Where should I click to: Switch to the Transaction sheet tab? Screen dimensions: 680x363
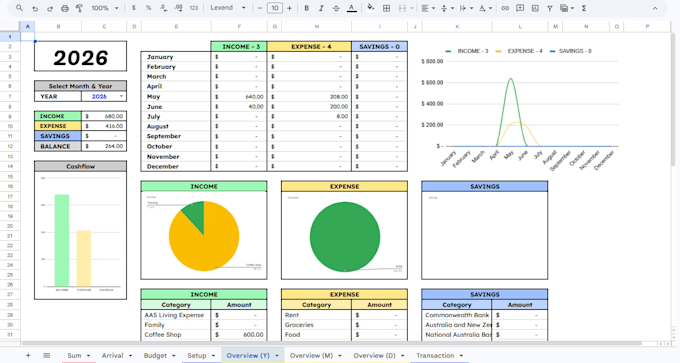[x=435, y=355]
